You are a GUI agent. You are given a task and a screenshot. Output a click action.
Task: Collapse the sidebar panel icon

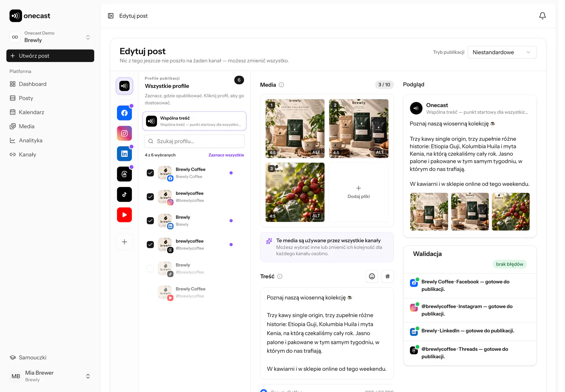click(x=111, y=16)
